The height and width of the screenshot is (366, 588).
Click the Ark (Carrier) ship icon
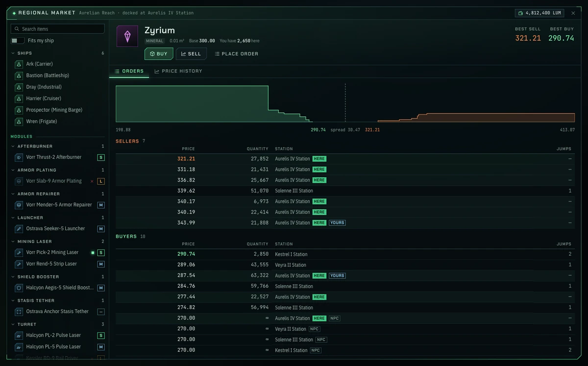[x=19, y=64]
